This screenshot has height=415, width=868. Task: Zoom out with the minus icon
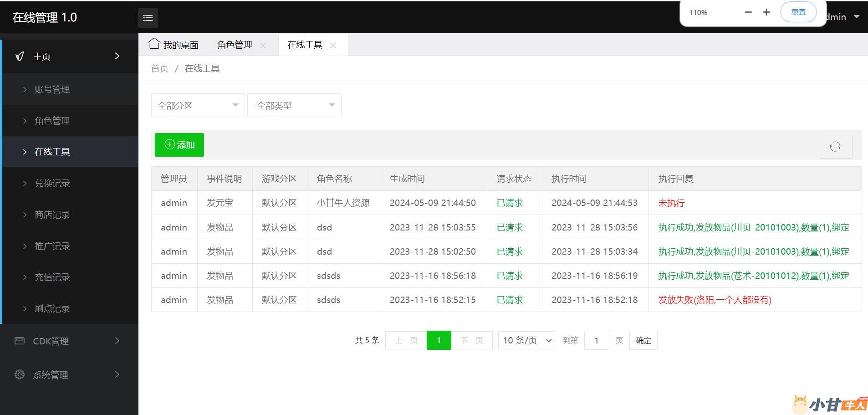[x=748, y=12]
